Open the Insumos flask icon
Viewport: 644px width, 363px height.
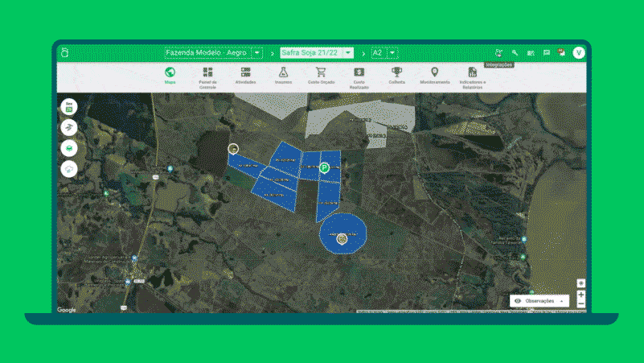pyautogui.click(x=283, y=75)
